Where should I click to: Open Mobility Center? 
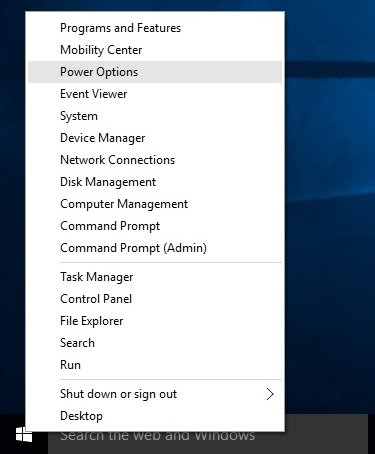coord(155,50)
